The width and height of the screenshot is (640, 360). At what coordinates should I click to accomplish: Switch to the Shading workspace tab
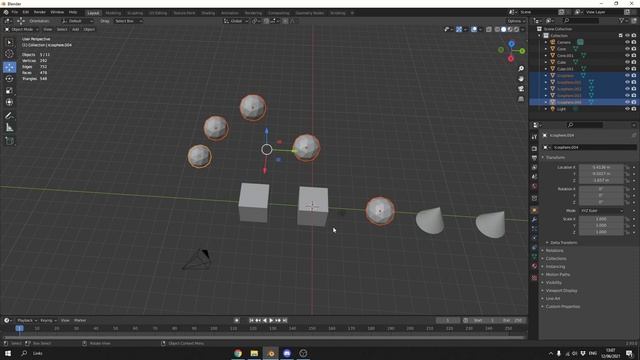point(208,13)
